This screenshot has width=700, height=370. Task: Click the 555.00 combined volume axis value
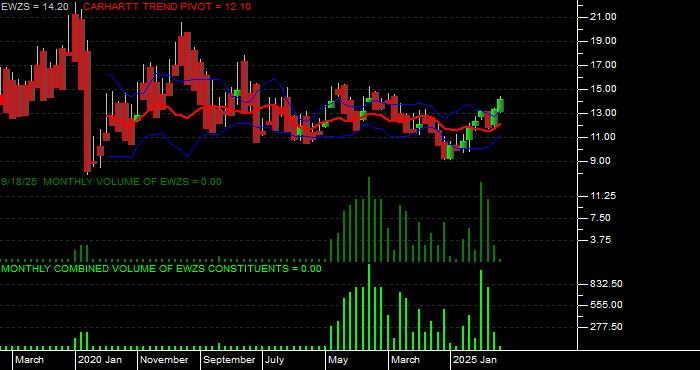tap(606, 305)
